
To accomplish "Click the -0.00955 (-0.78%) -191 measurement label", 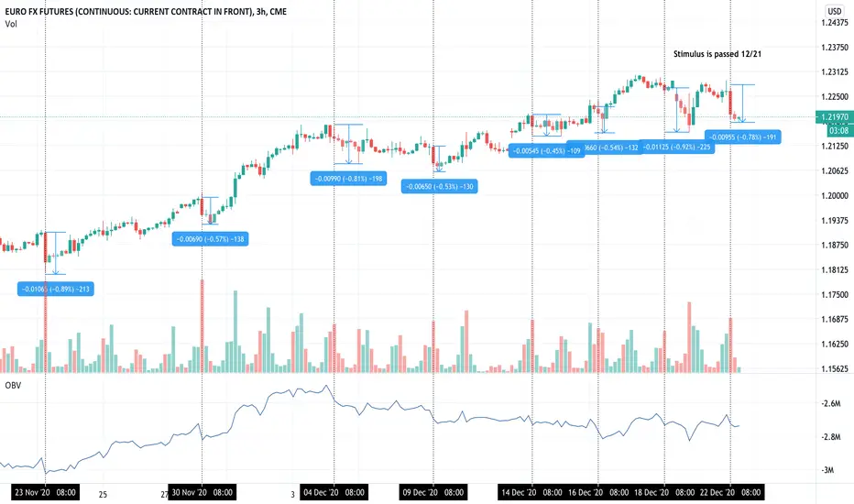I will pyautogui.click(x=743, y=137).
